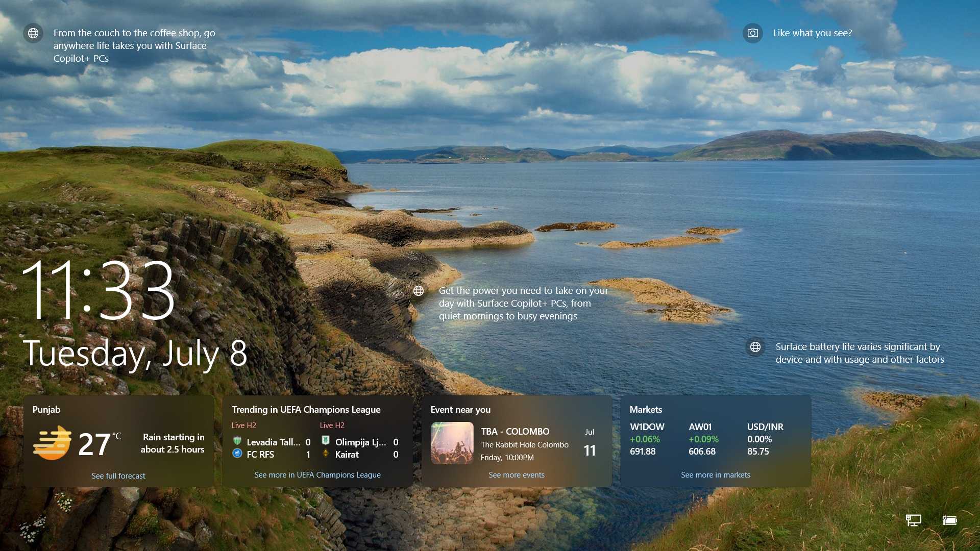Open See more in markets link
The image size is (980, 551).
click(716, 474)
